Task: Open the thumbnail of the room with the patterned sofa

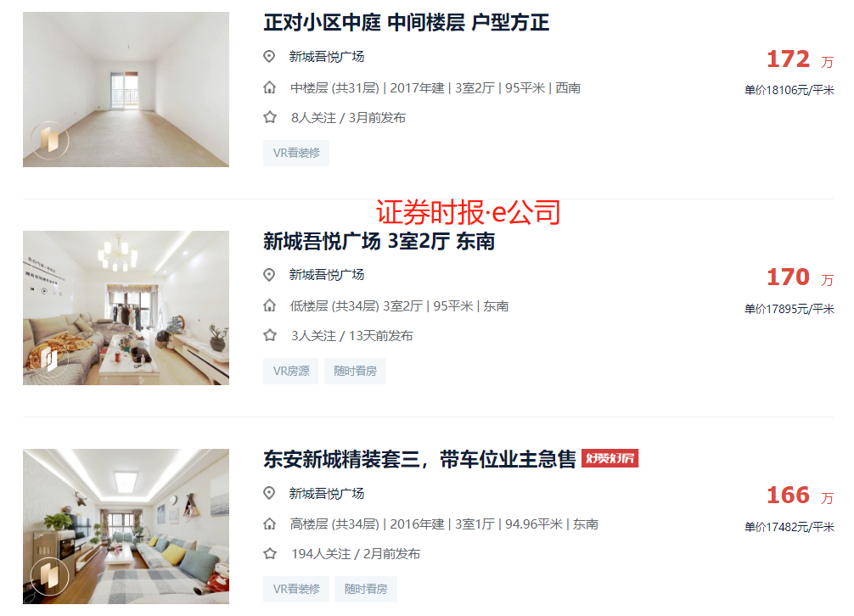Action: click(x=126, y=308)
